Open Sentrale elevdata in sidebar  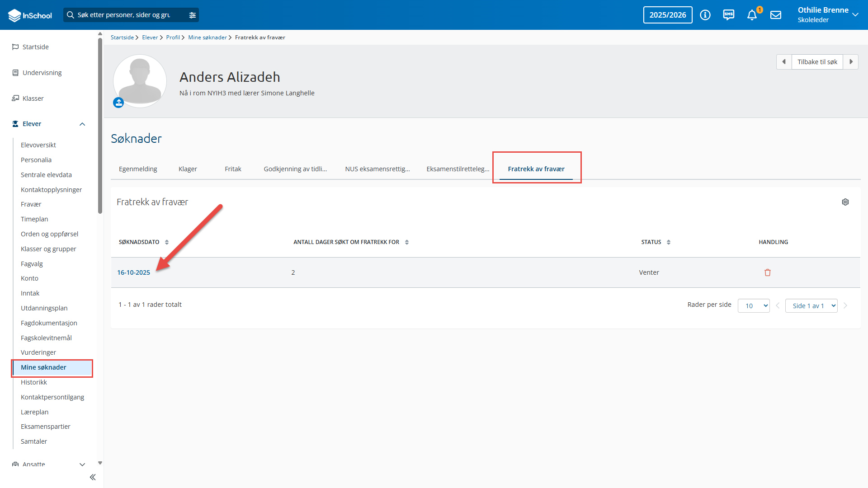pyautogui.click(x=46, y=175)
